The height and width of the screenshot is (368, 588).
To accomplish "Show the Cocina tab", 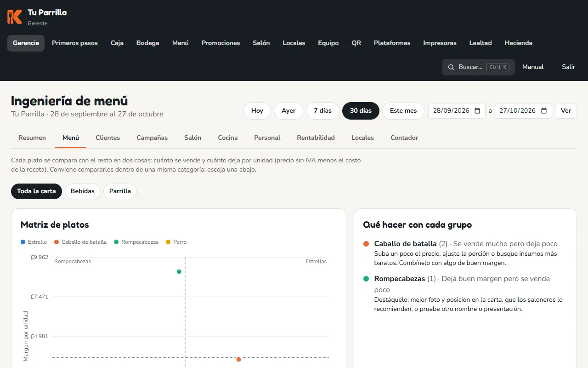I will 228,138.
